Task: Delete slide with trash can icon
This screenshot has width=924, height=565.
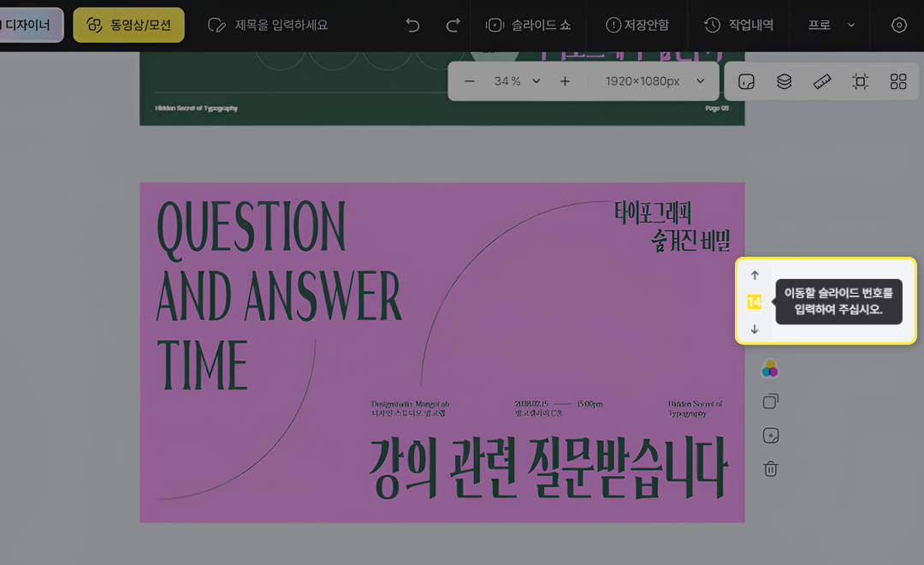Action: (771, 469)
